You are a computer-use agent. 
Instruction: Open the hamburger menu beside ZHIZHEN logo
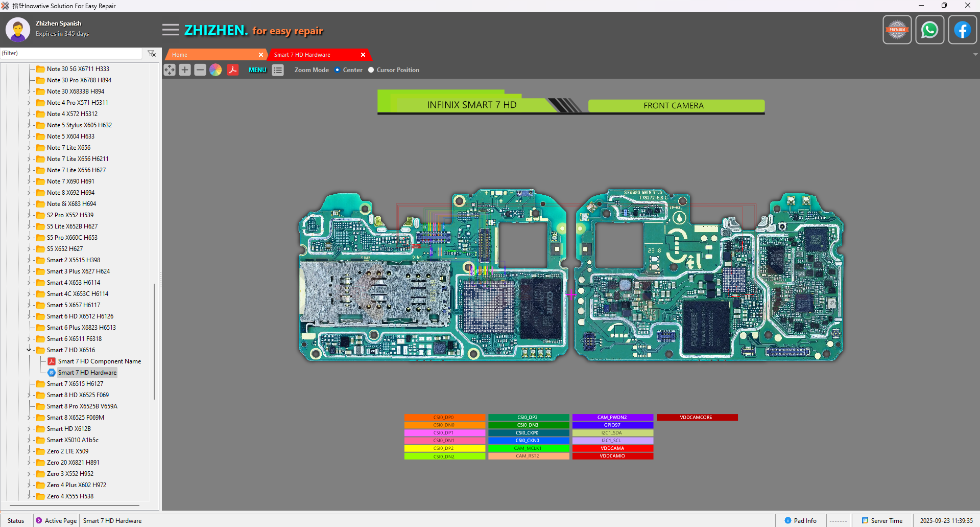click(x=171, y=30)
